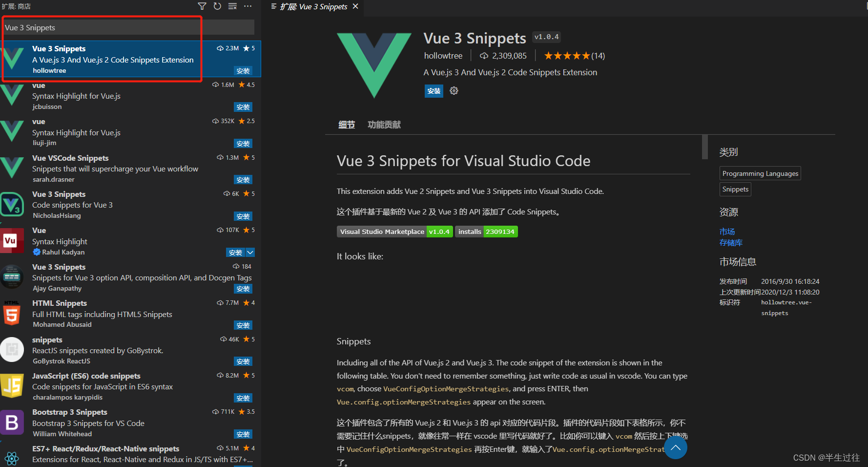Image resolution: width=868 pixels, height=467 pixels.
Task: Select the React icon for ES7+ snippets
Action: pos(12,458)
